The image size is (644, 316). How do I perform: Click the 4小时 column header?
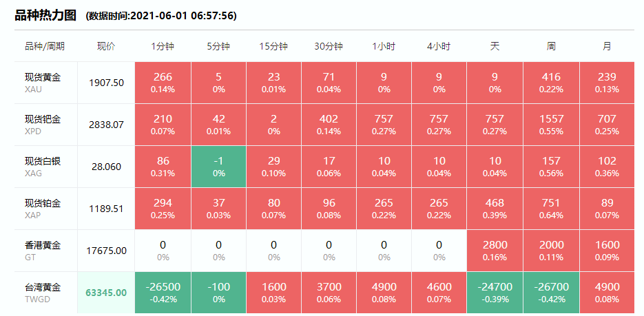click(x=439, y=47)
